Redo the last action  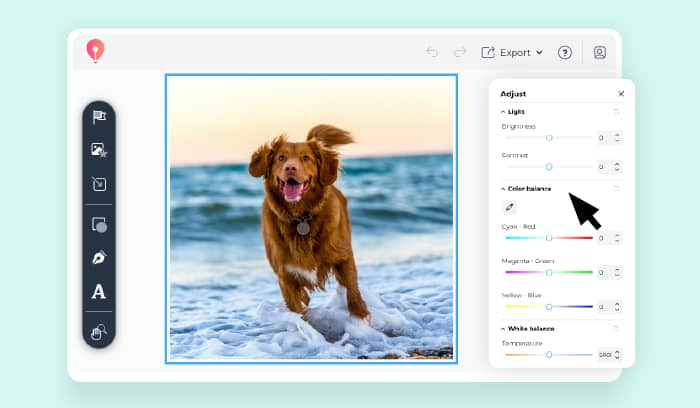coord(460,52)
